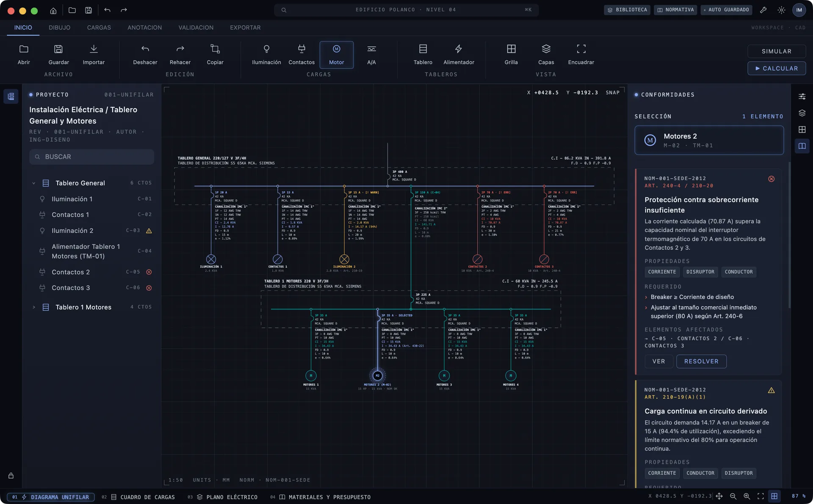Open the BIBLIOTECA button
Screen dimensions: 813x504
pos(627,10)
